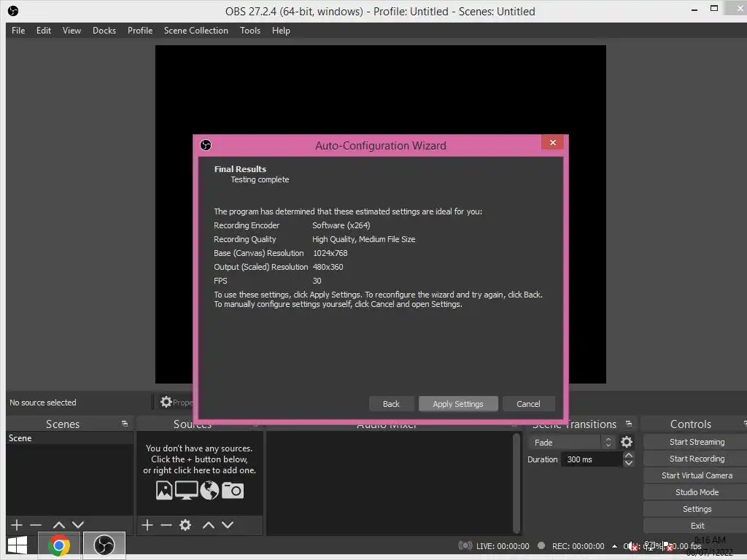Remove the selected scene with the minus icon
The width and height of the screenshot is (747, 560).
[x=36, y=525]
